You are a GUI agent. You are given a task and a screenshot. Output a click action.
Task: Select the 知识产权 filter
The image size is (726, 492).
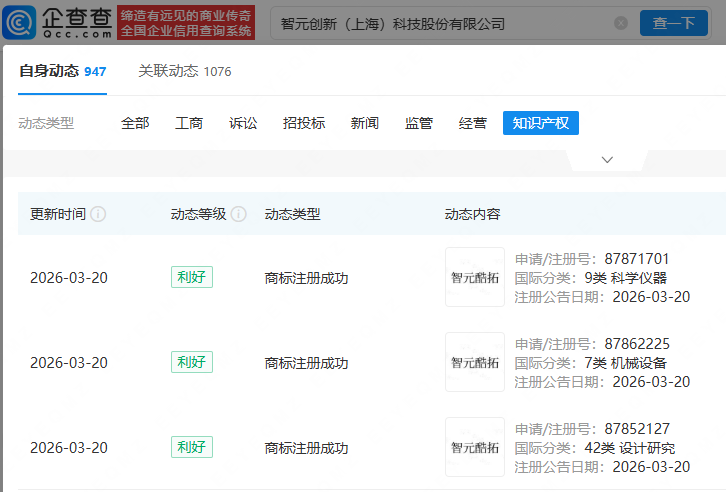(541, 123)
